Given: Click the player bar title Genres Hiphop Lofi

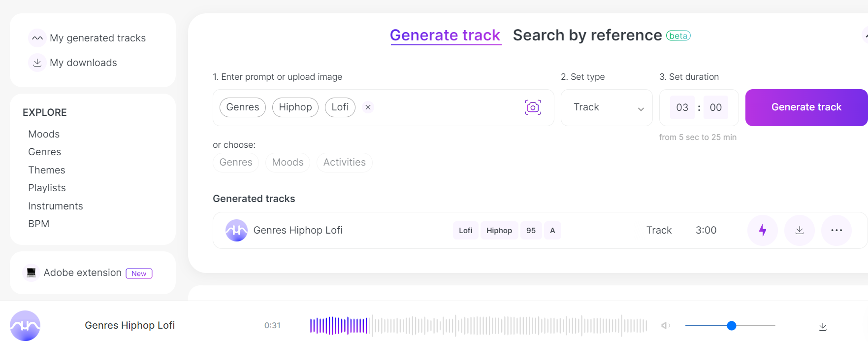Looking at the screenshot, I should 129,325.
